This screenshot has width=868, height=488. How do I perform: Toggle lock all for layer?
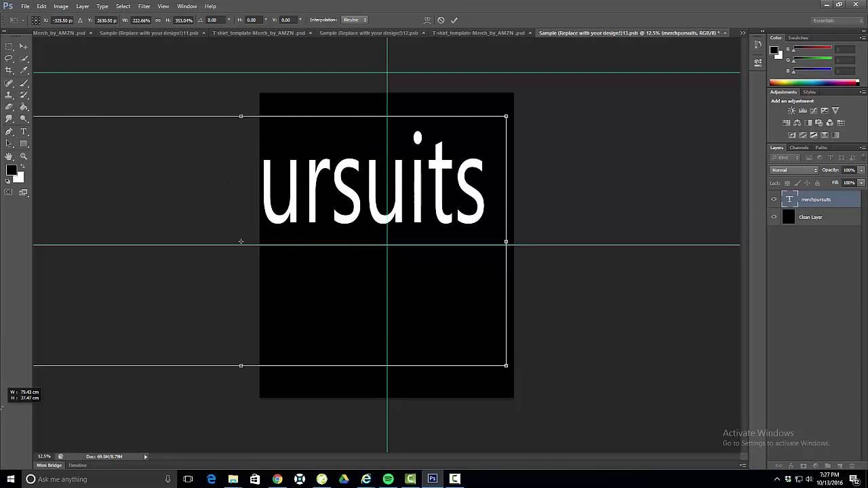click(817, 183)
